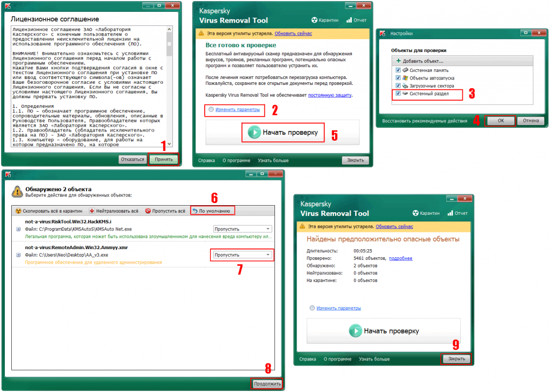This screenshot has height=392, width=550.
Task: Click the green plus icon of 'Добавить объект...'
Action: tap(399, 61)
